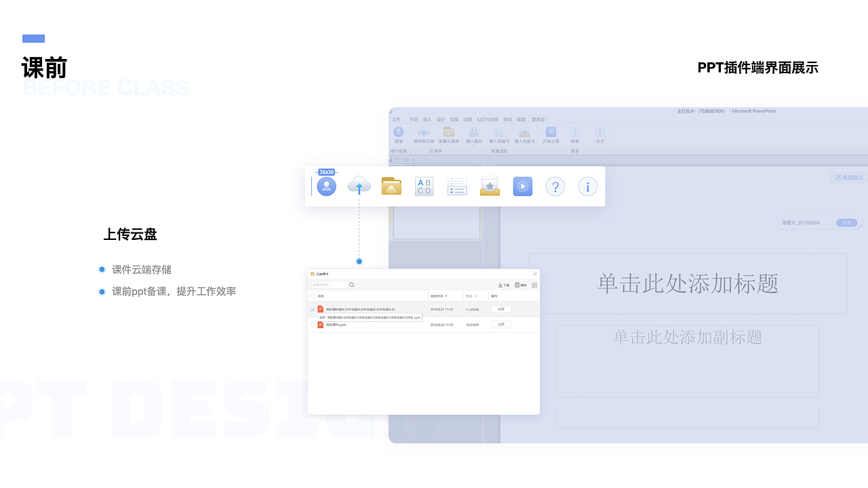Open the cloud folder icon in enlarged toolbar
Screen dimensions: 868x488
pyautogui.click(x=391, y=186)
